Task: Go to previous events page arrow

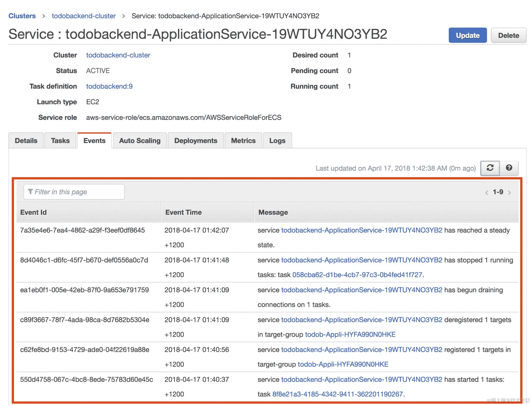Action: pyautogui.click(x=487, y=193)
